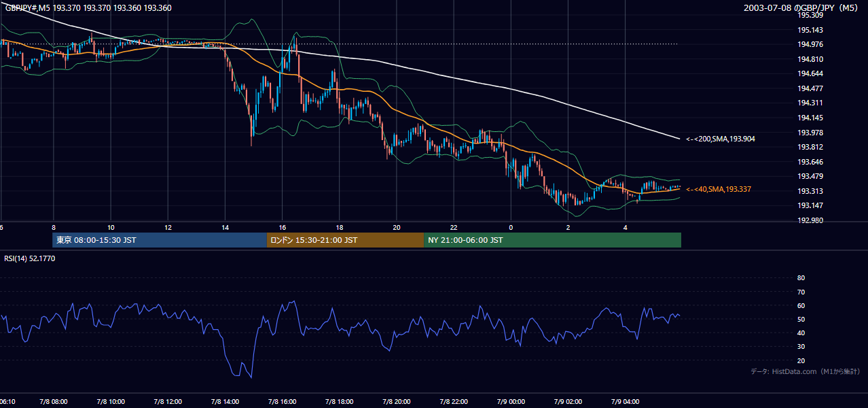This screenshot has width=868, height=408.
Task: Click the hour label 18 under the price chart
Action: [x=339, y=228]
